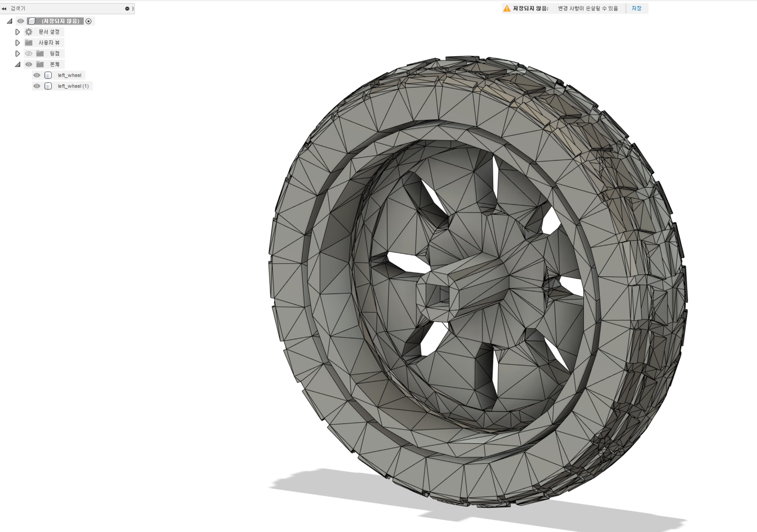This screenshot has width=757, height=532.
Task: Click the left_wheel (1) body cylinder icon
Action: (x=48, y=86)
